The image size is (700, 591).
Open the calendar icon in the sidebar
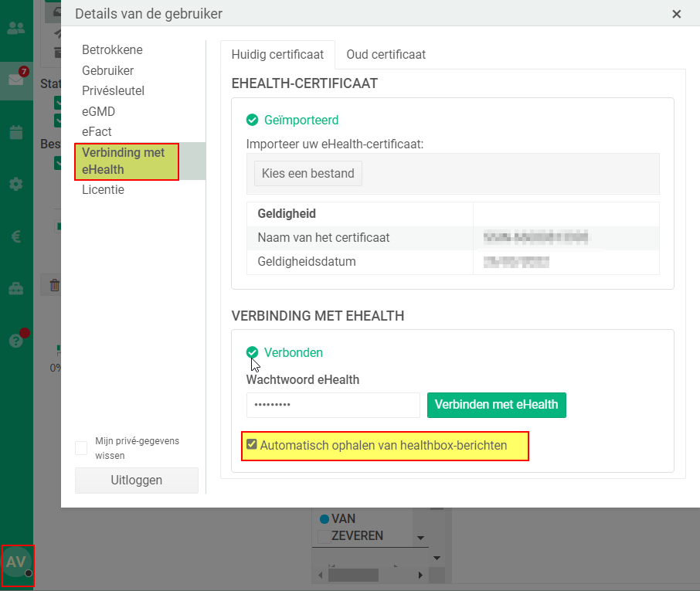point(16,132)
